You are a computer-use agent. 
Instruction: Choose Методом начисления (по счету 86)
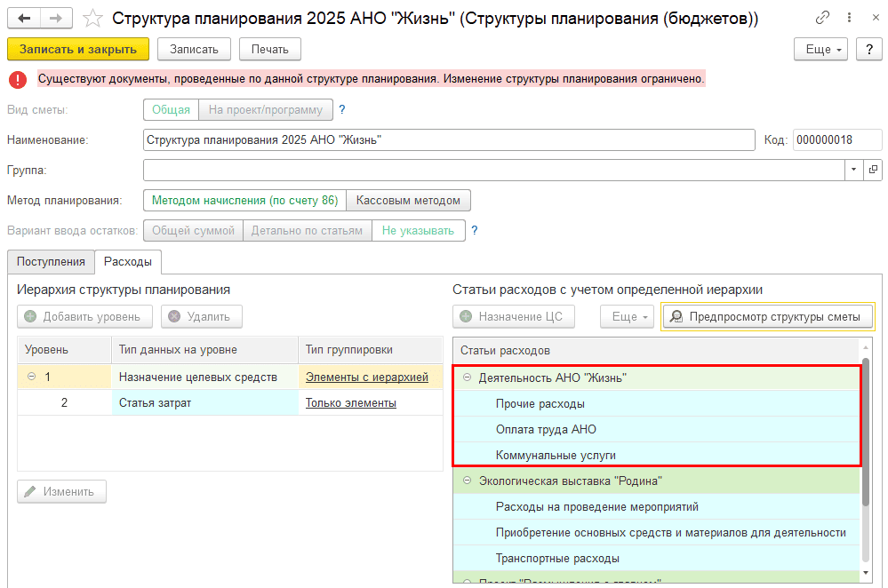click(244, 201)
